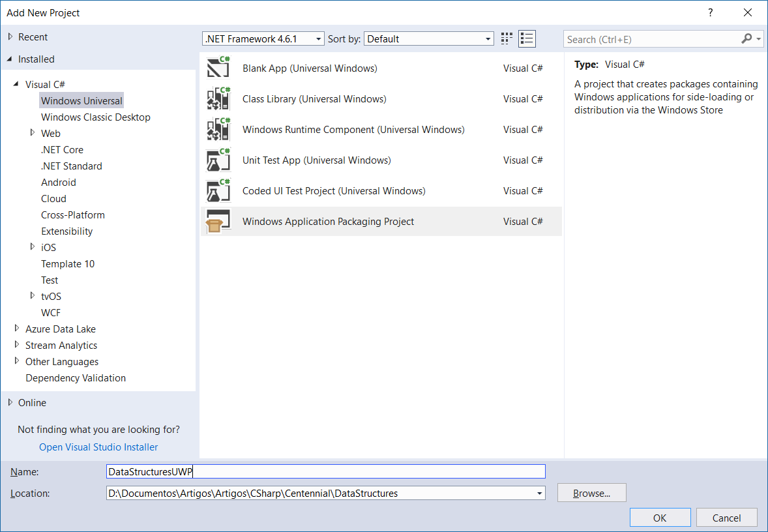Viewport: 768px width, 532px height.
Task: Expand the Stream Analytics node
Action: [17, 345]
